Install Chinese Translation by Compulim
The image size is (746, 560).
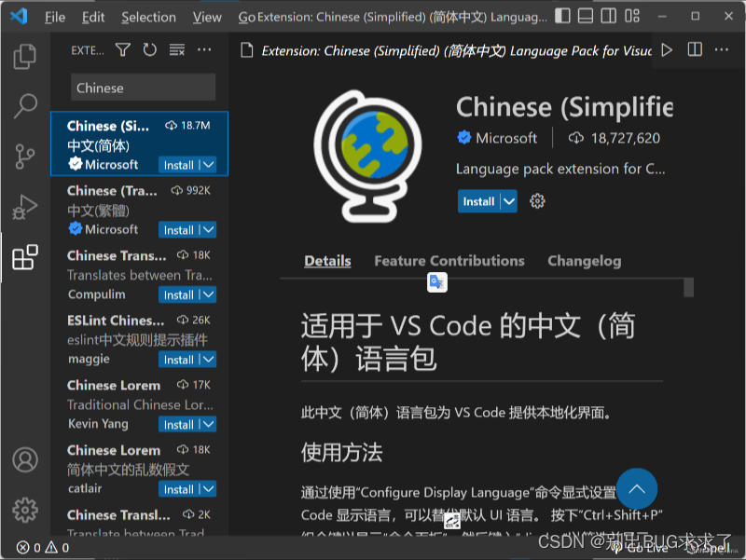click(178, 294)
